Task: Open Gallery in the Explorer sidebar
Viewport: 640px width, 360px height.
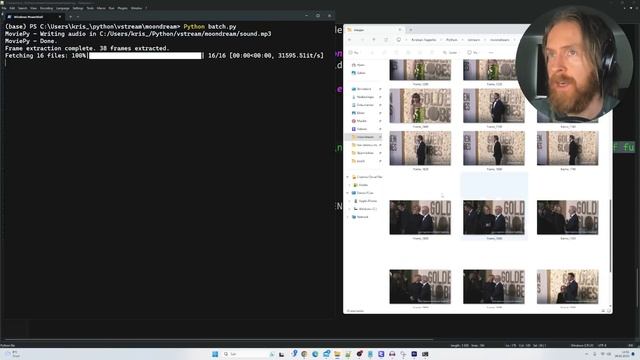Action: [359, 73]
